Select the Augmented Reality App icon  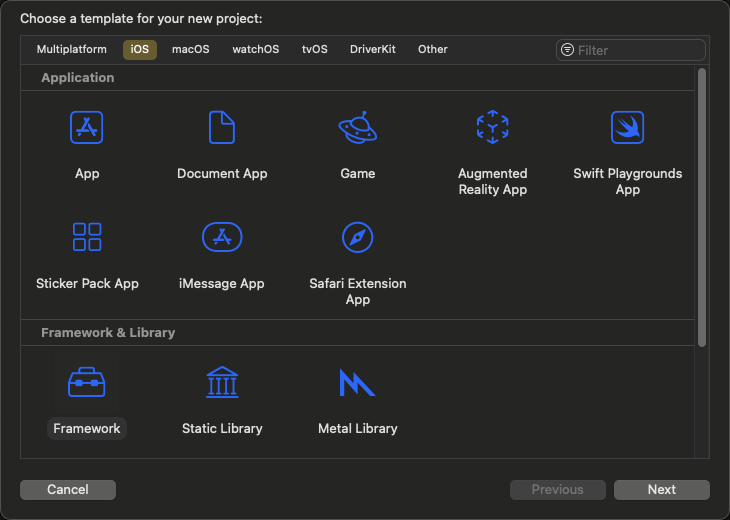(493, 127)
